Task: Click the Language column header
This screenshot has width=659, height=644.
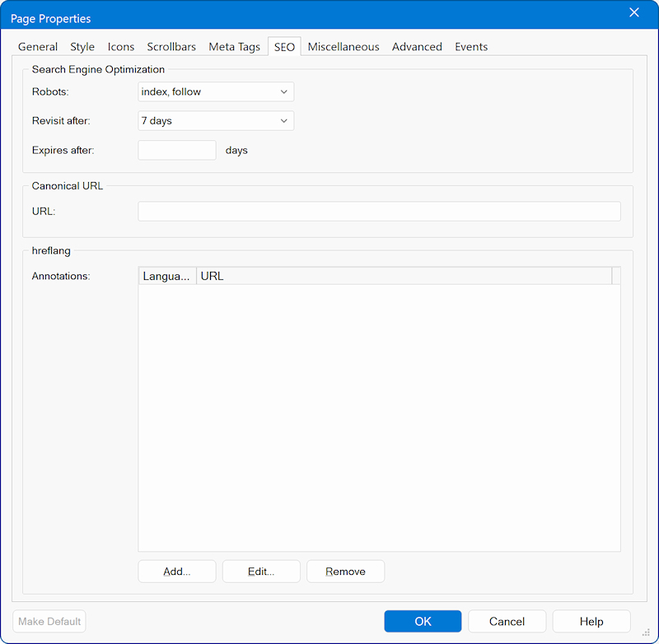Action: pos(168,276)
